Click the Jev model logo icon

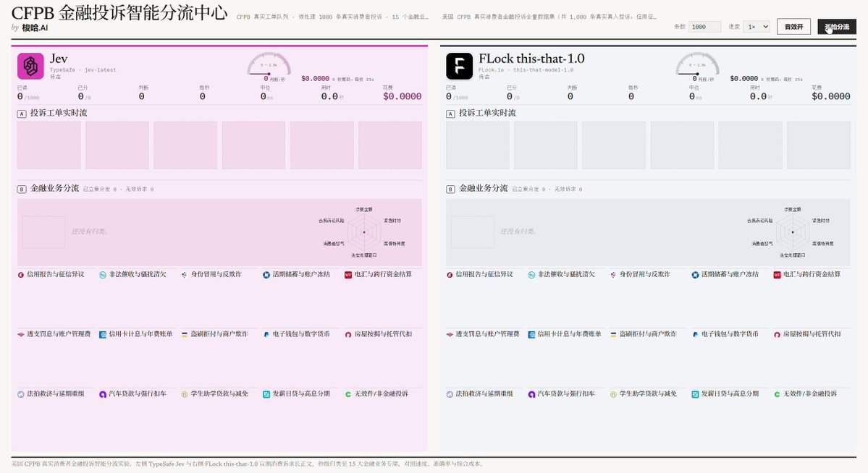coord(30,66)
